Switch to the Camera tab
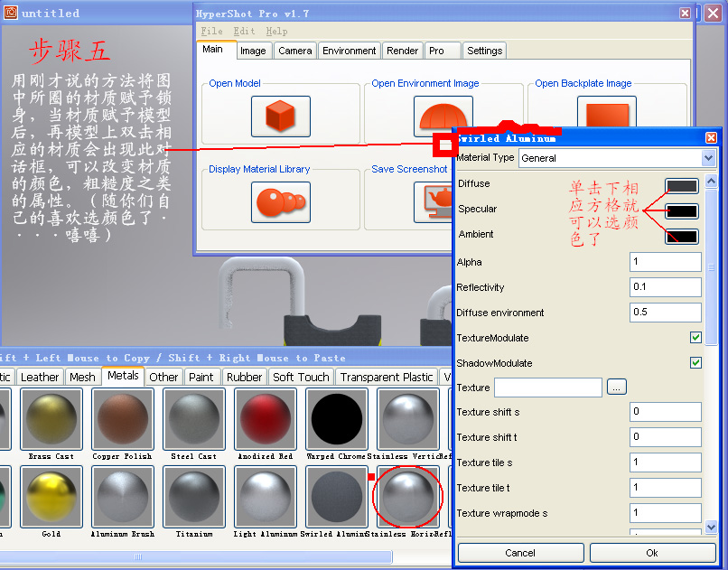This screenshot has width=728, height=570. click(x=295, y=51)
